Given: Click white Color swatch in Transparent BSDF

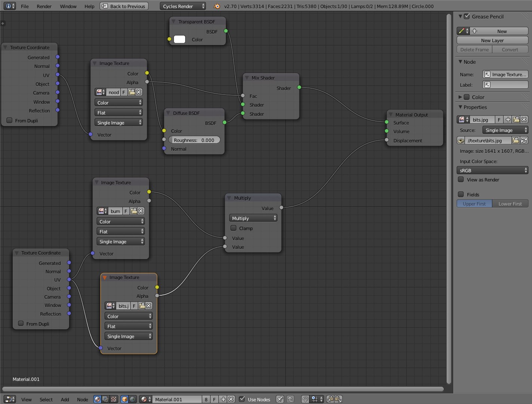Looking at the screenshot, I should [180, 39].
